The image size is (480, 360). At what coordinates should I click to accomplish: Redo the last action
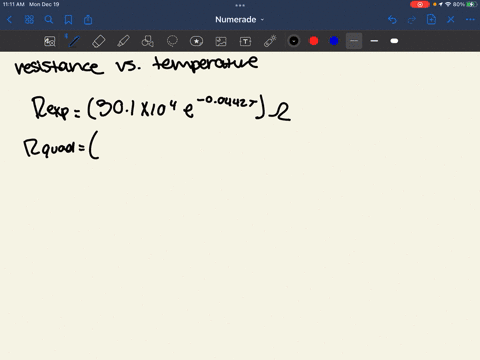click(412, 20)
